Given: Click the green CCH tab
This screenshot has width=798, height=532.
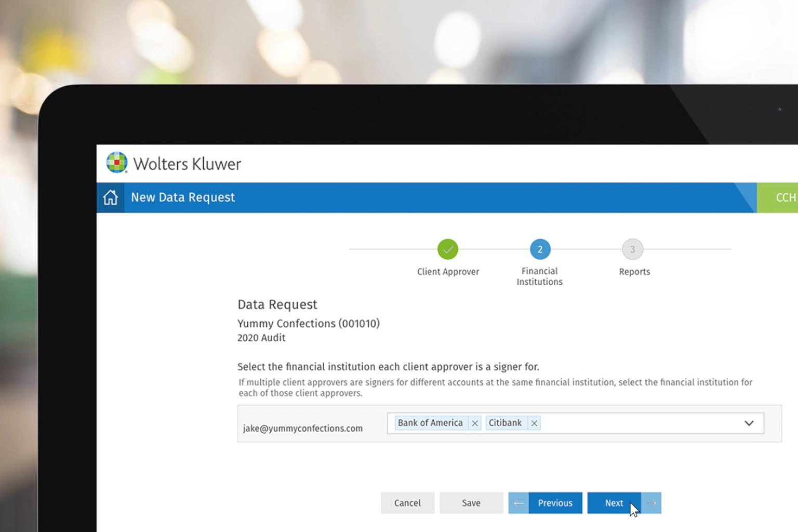Looking at the screenshot, I should 782,197.
